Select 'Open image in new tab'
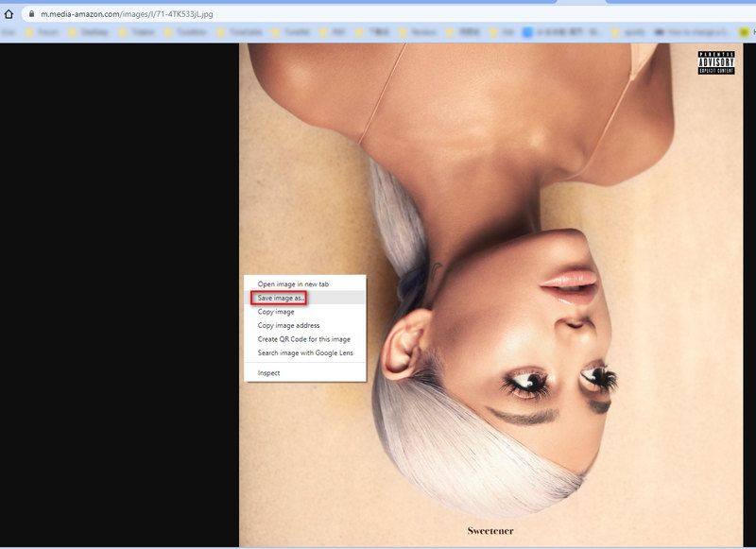This screenshot has height=549, width=756. coord(293,283)
